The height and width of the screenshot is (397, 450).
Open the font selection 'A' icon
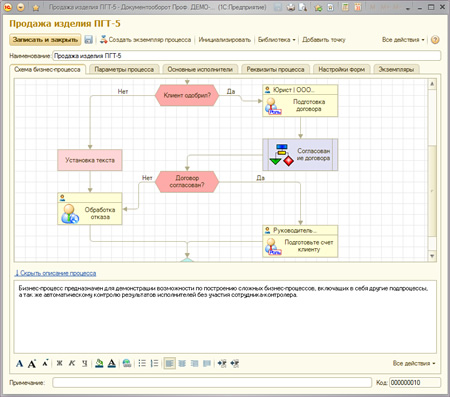(x=19, y=363)
